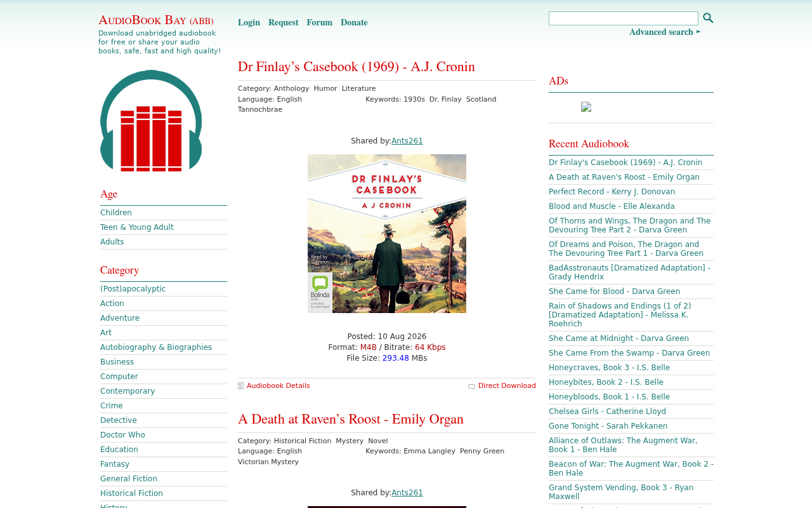Open the Request page
Image resolution: width=812 pixels, height=508 pixels.
[283, 23]
